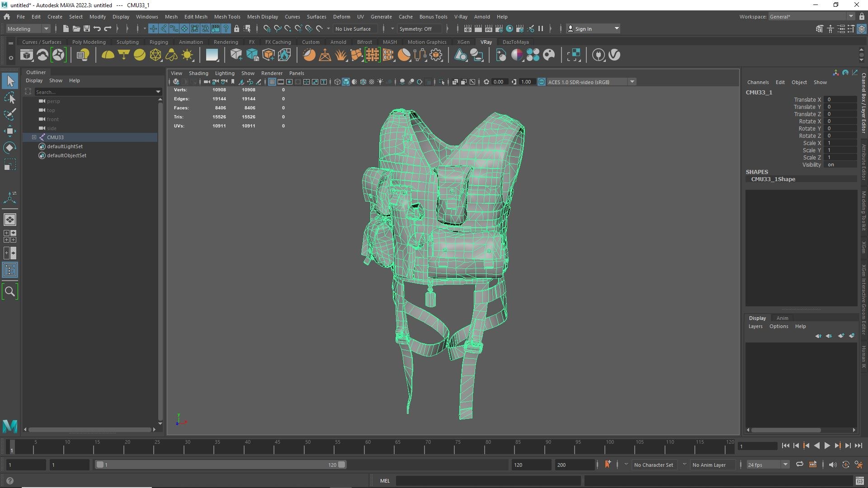Switch to the Arnold shelf tab
The width and height of the screenshot is (868, 488).
338,42
